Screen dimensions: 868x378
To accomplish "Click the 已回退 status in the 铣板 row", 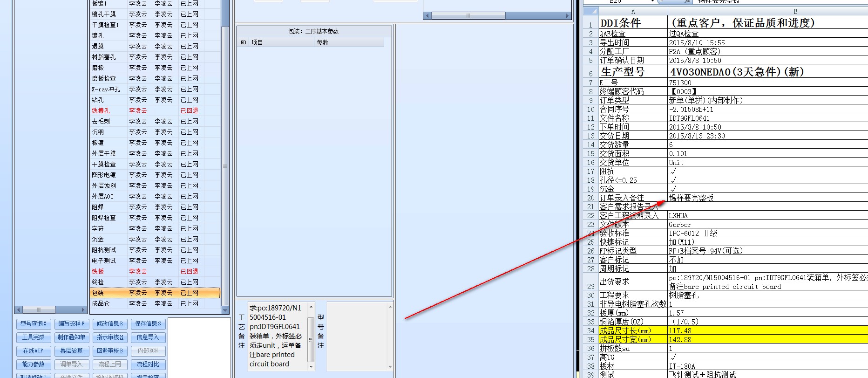I will pos(190,271).
